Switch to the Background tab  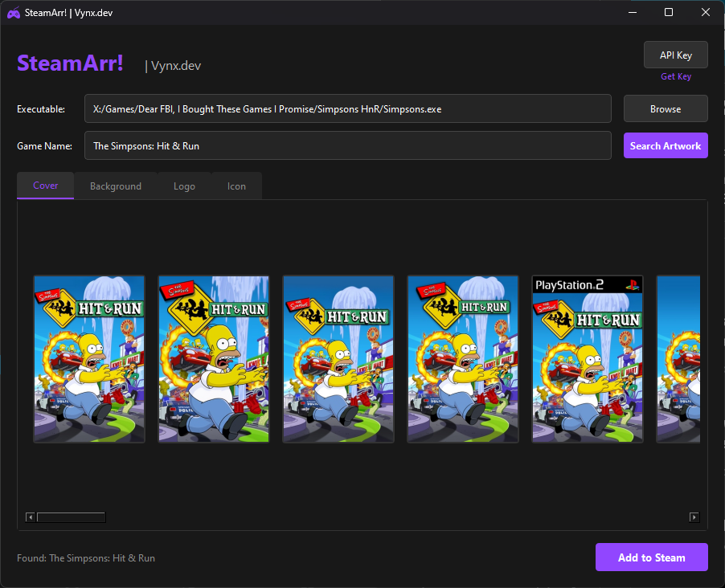pos(116,186)
